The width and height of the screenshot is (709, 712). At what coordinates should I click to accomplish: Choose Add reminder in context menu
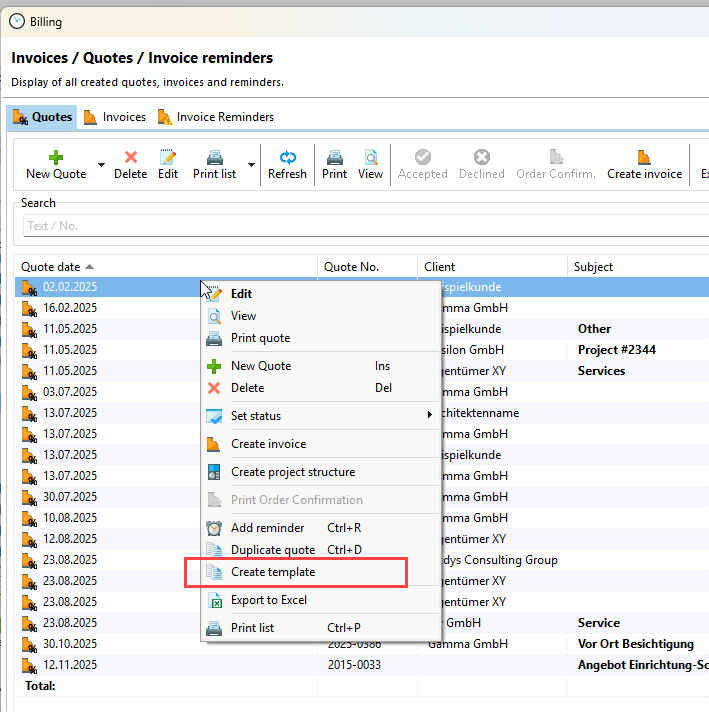(x=268, y=528)
